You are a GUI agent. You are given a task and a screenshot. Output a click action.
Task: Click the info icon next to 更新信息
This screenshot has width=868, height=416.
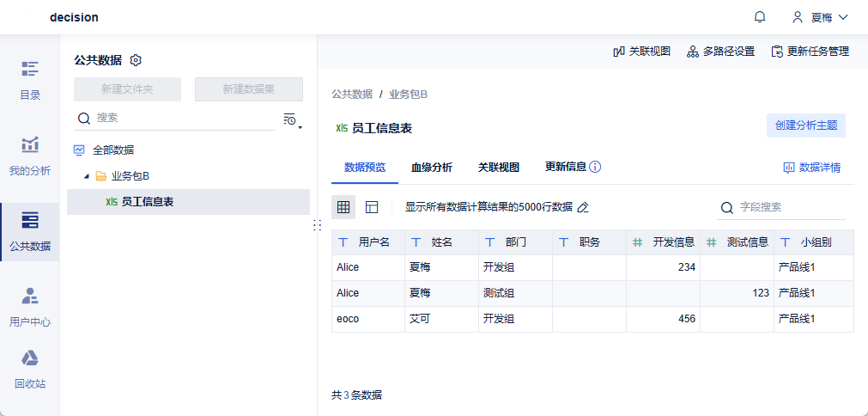click(x=594, y=167)
